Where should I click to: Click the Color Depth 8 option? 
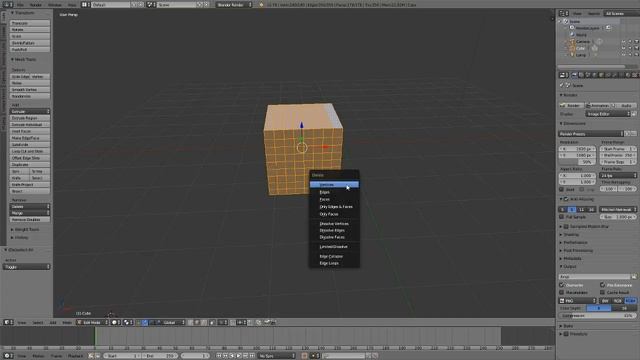pos(598,309)
